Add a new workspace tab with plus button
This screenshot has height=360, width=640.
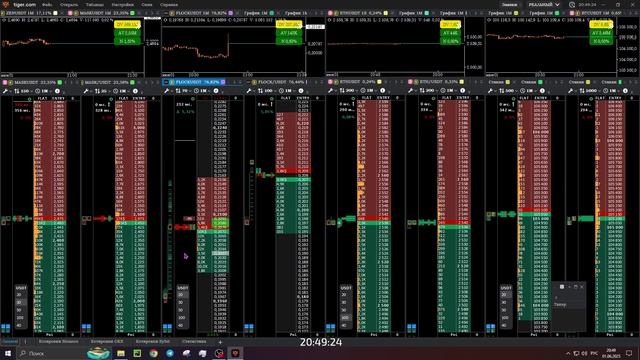click(x=220, y=342)
